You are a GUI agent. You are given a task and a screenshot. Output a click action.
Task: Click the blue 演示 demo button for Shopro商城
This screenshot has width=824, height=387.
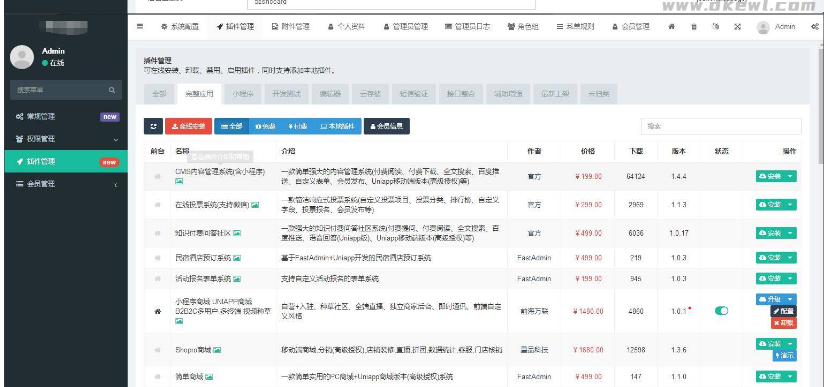point(785,355)
